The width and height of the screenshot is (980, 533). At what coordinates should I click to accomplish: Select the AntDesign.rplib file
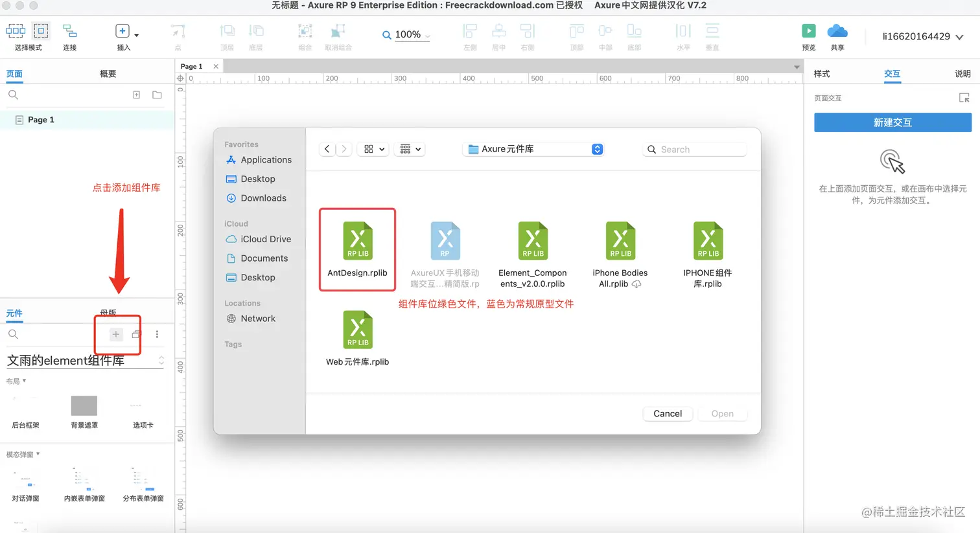pyautogui.click(x=357, y=249)
